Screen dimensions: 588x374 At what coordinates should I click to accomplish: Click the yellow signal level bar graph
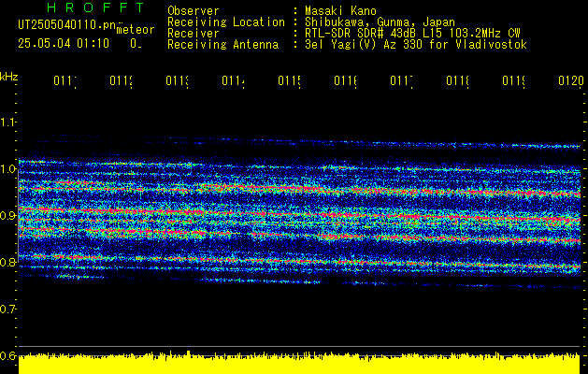point(299,364)
